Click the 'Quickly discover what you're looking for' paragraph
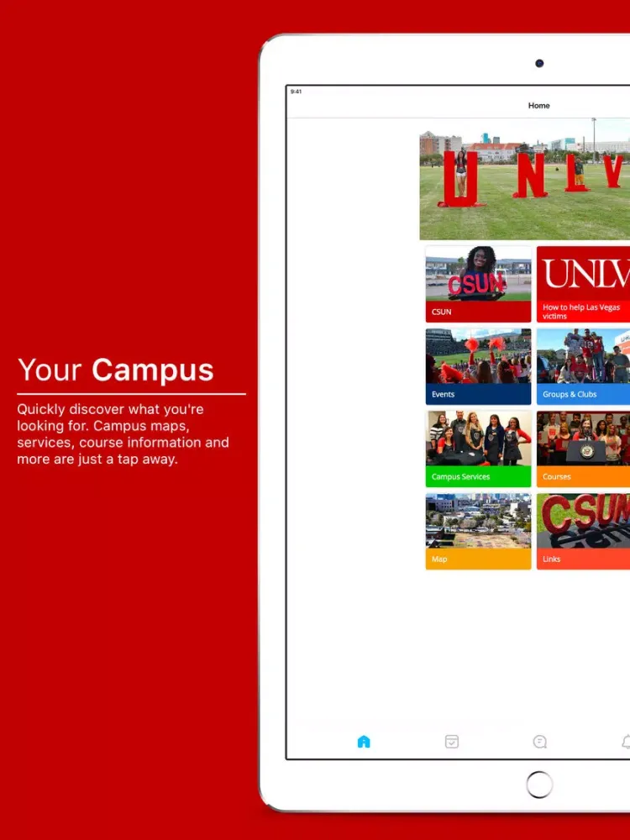The width and height of the screenshot is (630, 840). [123, 434]
